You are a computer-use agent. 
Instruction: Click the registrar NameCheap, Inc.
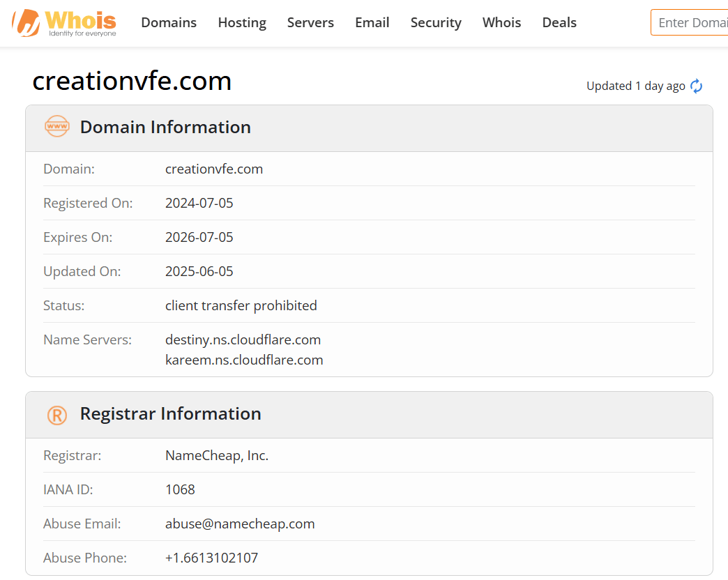point(217,456)
